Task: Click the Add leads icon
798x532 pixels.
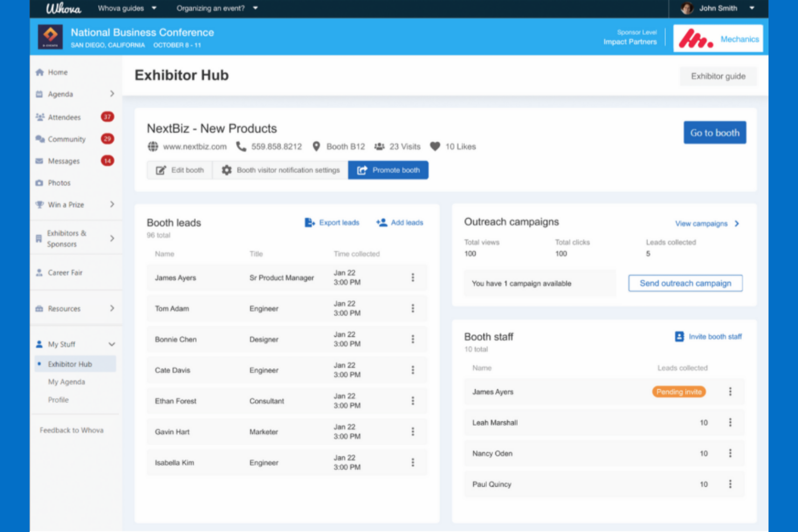Action: click(382, 222)
